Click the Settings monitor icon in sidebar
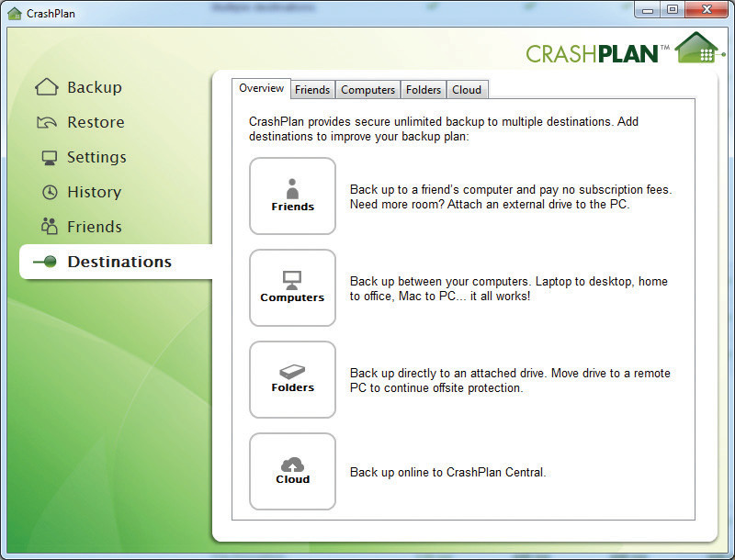Screen dimensions: 735x560 50,157
